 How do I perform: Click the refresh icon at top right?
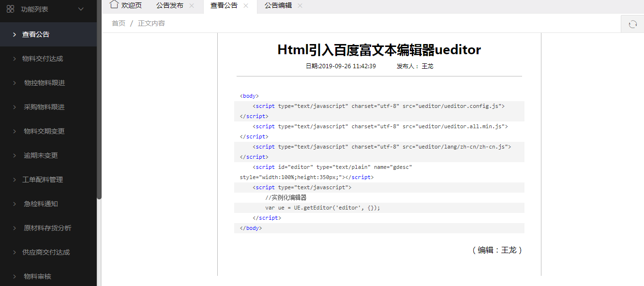pos(632,24)
